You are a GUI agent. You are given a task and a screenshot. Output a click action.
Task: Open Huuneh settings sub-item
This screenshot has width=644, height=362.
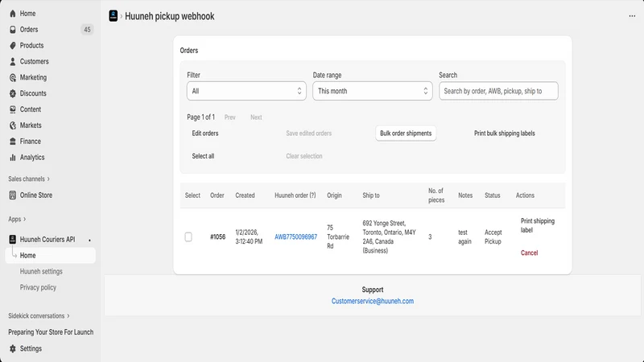[x=41, y=272]
